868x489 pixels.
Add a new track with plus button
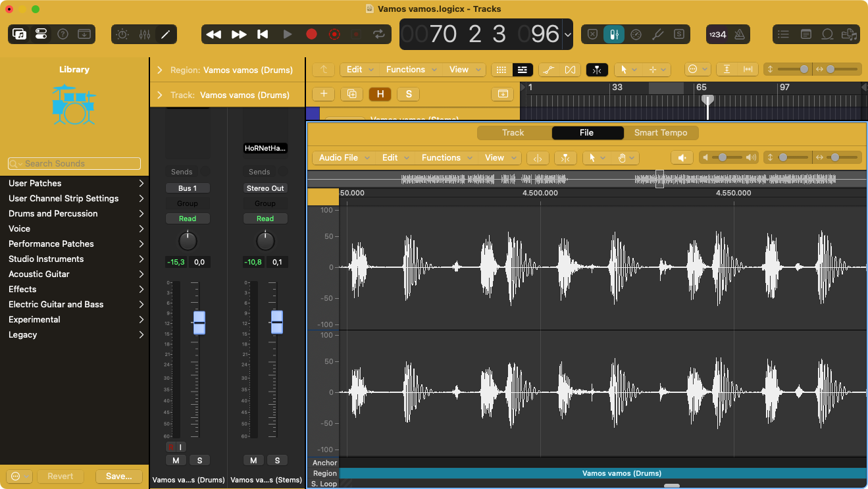click(324, 94)
